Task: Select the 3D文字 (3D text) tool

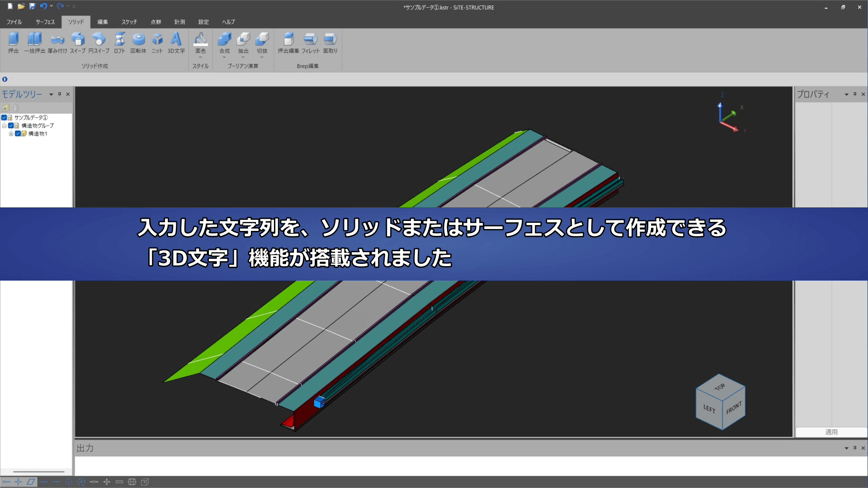Action: click(177, 43)
